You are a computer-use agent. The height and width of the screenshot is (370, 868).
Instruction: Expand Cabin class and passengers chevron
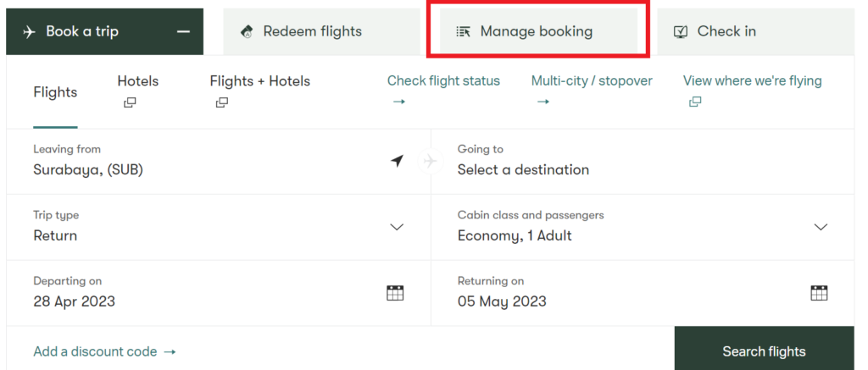tap(821, 227)
